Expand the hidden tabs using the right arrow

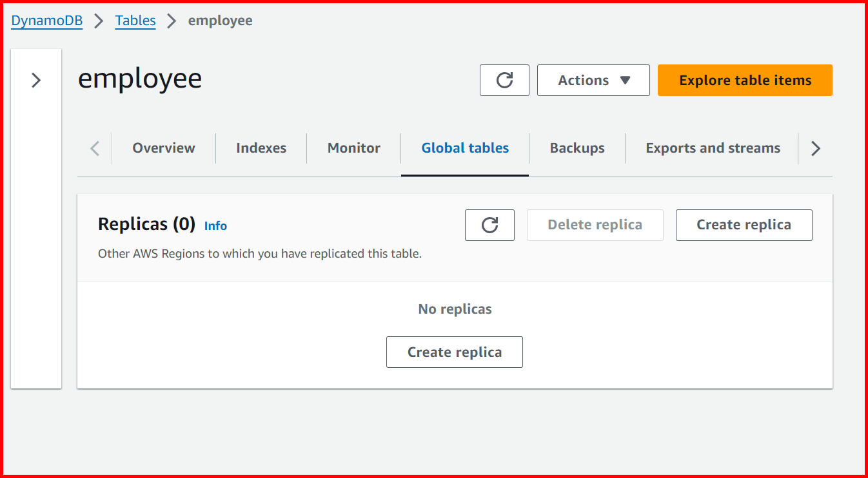(816, 148)
